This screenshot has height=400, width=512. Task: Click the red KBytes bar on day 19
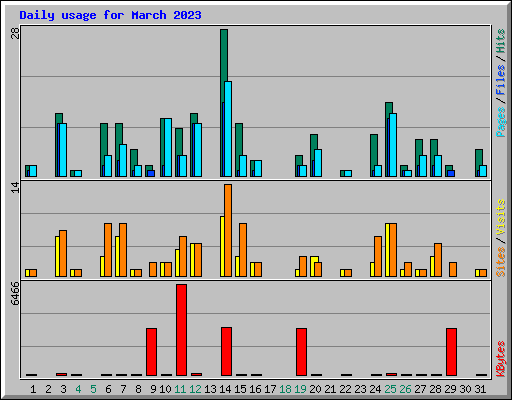click(301, 352)
